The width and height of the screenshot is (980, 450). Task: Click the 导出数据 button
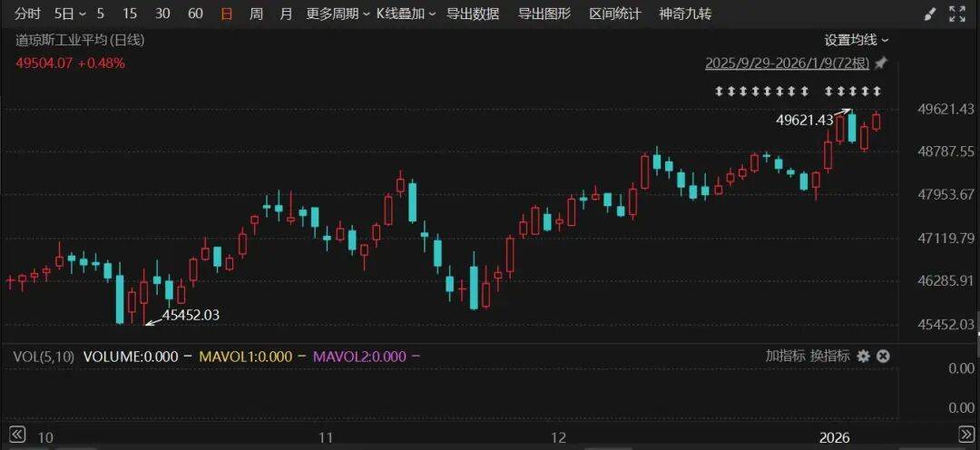473,14
